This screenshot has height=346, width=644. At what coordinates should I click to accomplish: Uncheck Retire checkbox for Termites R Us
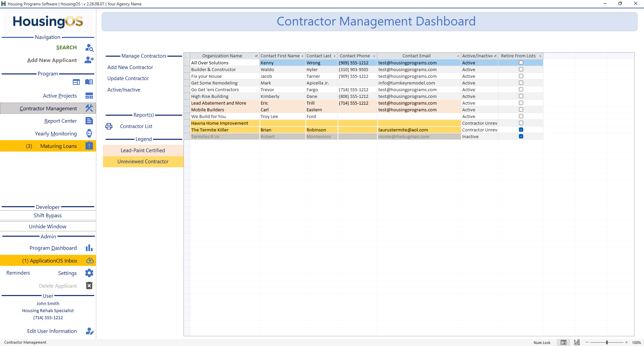[521, 136]
